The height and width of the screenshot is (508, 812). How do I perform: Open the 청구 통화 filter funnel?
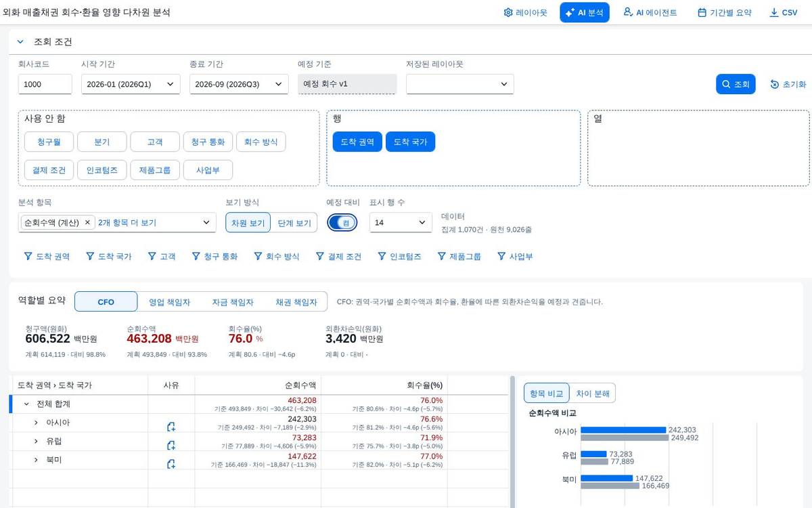click(215, 257)
